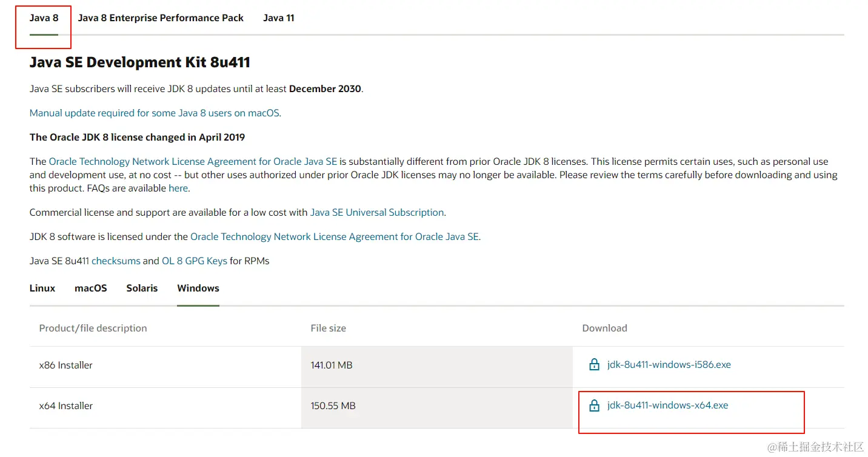Open the OL 8 GPG Keys link
This screenshot has height=457, width=868.
[194, 261]
